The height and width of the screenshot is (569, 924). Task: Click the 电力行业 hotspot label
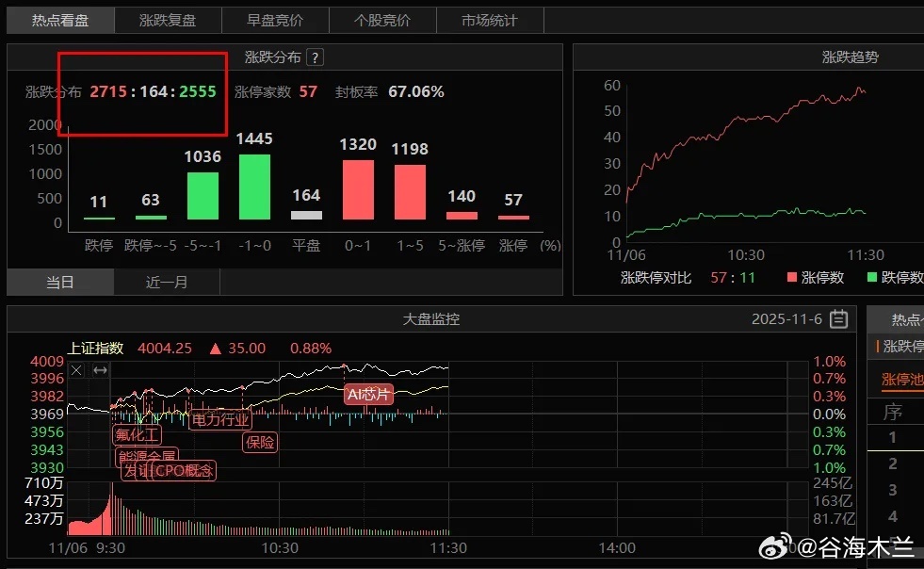[x=220, y=420]
